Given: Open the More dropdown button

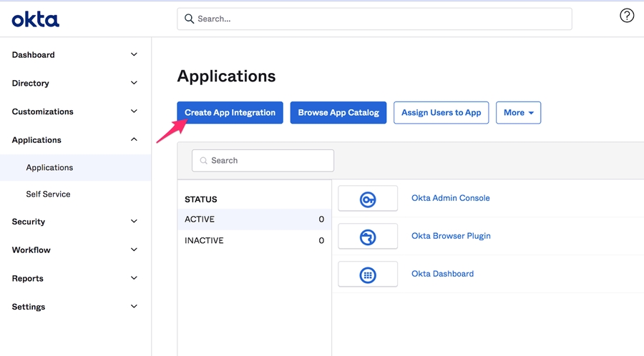Looking at the screenshot, I should [x=518, y=113].
